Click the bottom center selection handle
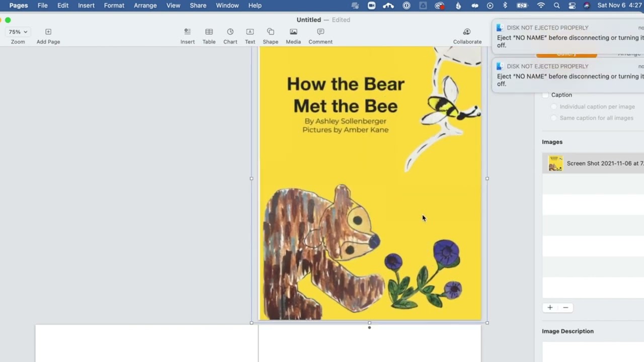The width and height of the screenshot is (644, 362). pyautogui.click(x=369, y=323)
